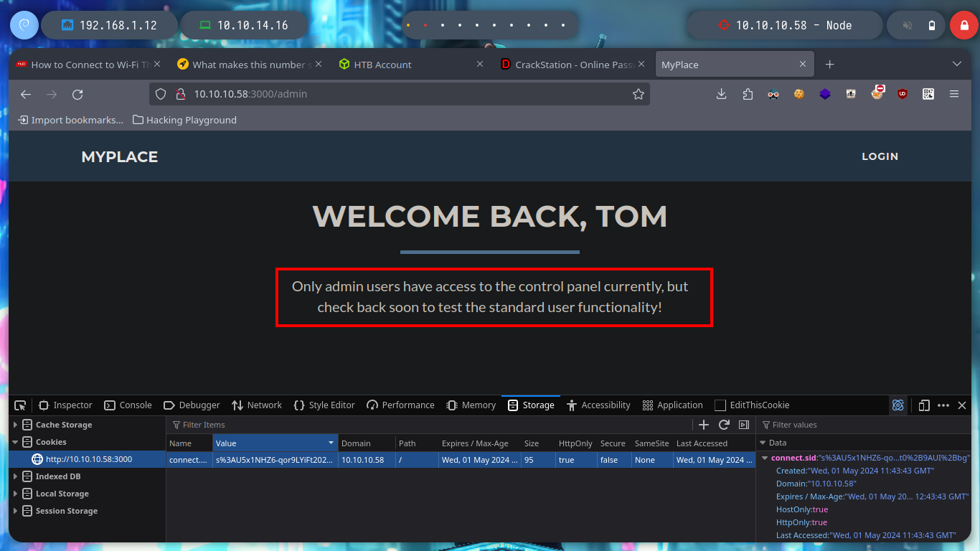Toggle the EditThisCookie checkbox
Image resolution: width=980 pixels, height=551 pixels.
(720, 405)
